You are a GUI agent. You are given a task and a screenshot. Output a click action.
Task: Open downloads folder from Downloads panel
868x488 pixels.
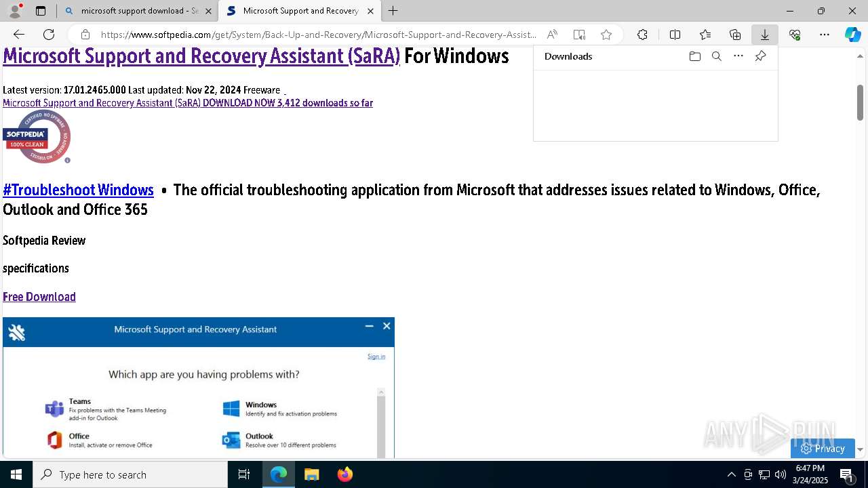tap(694, 56)
